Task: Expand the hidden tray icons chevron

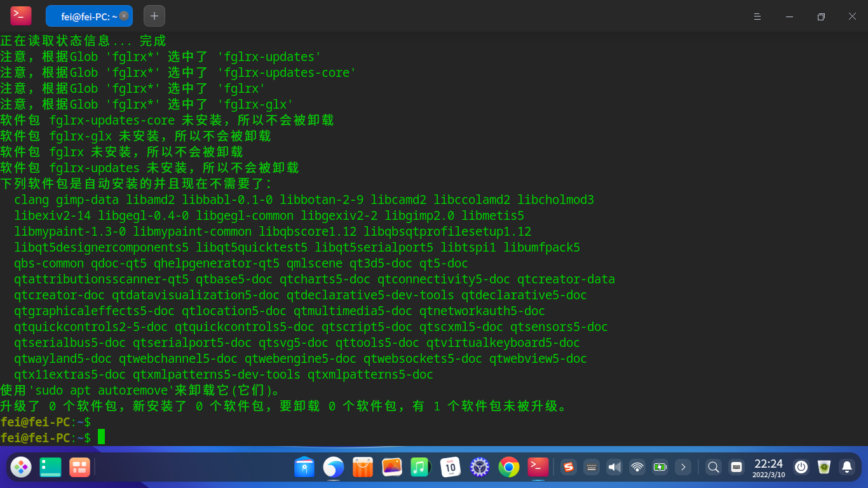Action: click(x=683, y=467)
